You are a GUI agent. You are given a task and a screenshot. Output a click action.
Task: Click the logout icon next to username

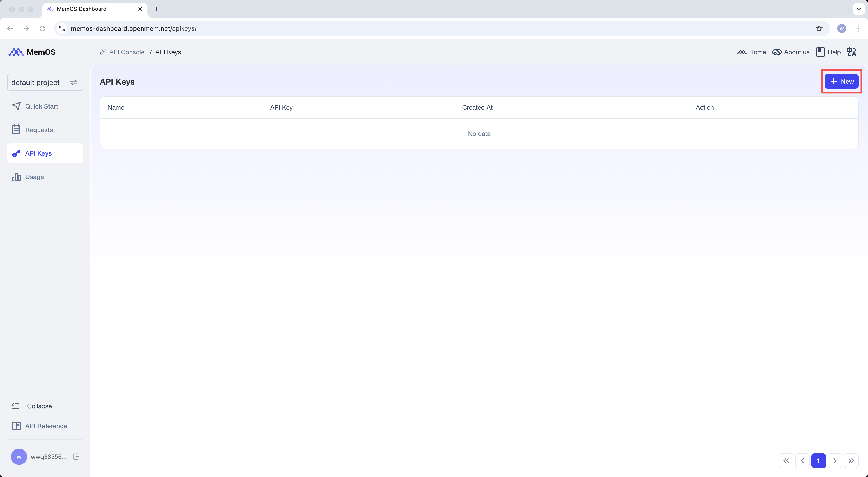pos(76,457)
